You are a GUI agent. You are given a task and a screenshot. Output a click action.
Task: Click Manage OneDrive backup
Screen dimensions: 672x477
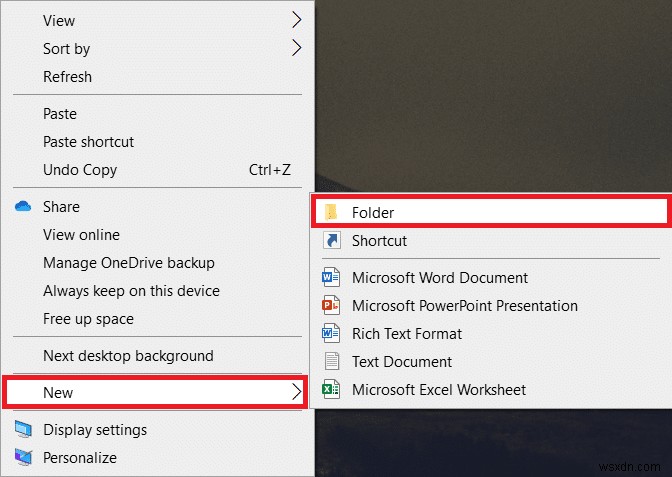click(129, 263)
